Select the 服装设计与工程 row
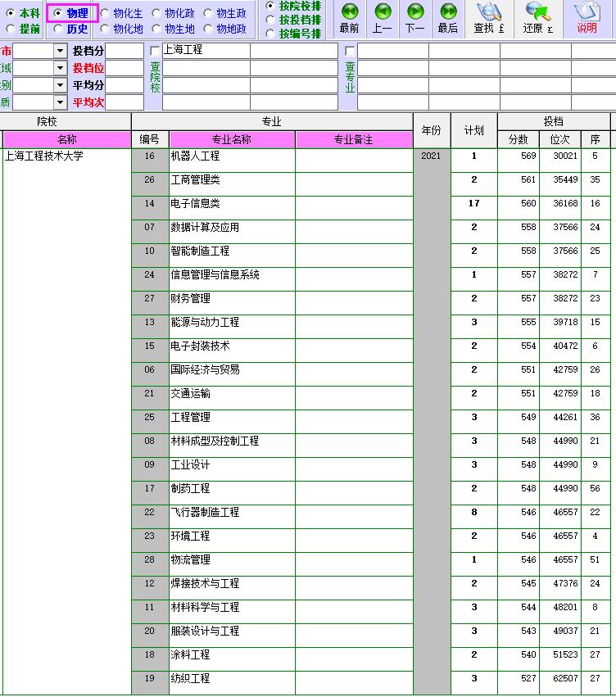 click(x=232, y=636)
